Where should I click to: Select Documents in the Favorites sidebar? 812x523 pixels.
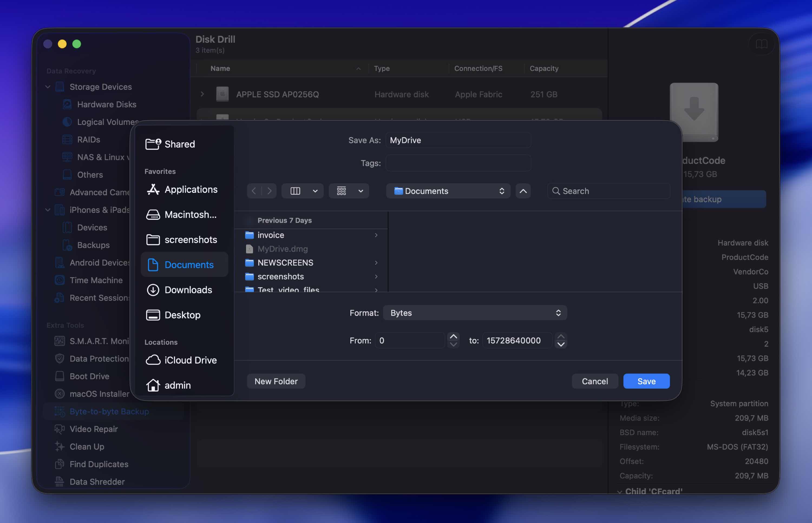pos(184,264)
